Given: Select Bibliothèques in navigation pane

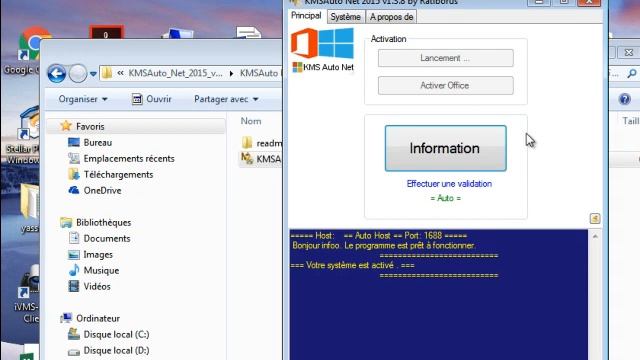Looking at the screenshot, I should (103, 222).
